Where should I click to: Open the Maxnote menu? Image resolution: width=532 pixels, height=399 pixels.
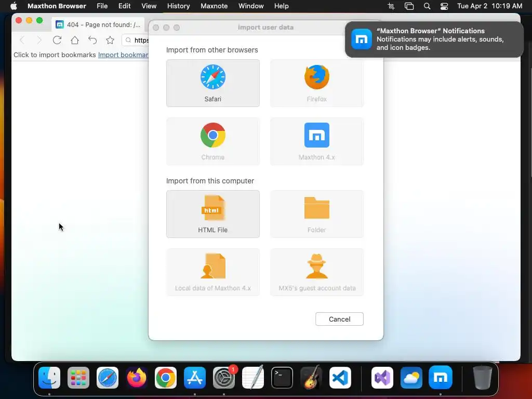(x=214, y=6)
